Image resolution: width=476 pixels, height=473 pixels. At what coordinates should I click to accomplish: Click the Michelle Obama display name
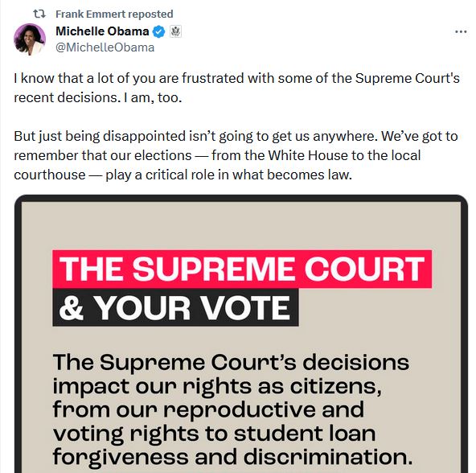[x=102, y=31]
